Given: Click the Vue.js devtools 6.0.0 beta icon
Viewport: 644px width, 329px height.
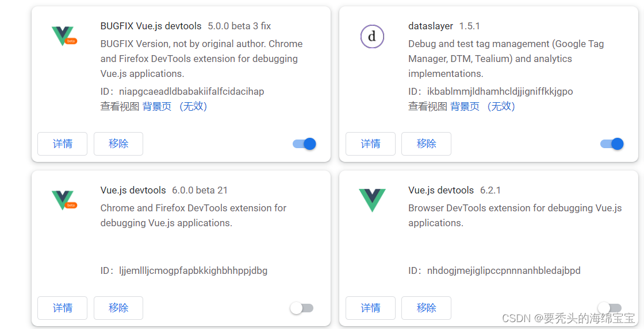Looking at the screenshot, I should point(64,200).
